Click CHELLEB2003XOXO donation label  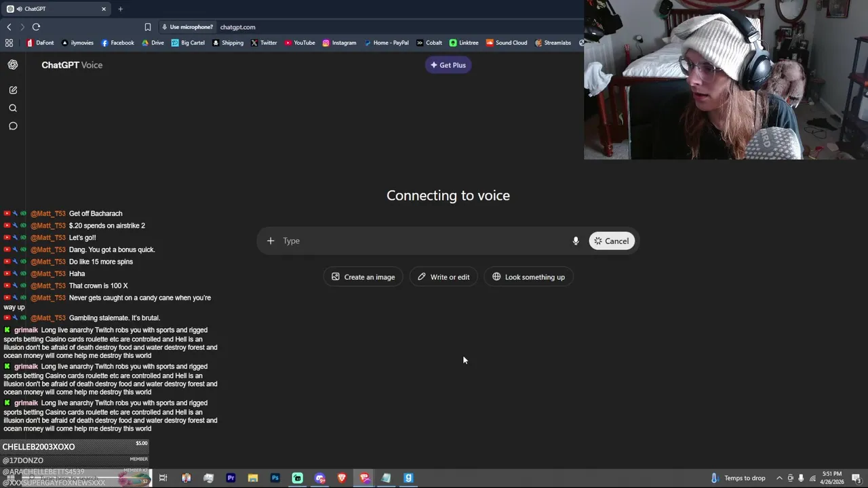point(39,447)
